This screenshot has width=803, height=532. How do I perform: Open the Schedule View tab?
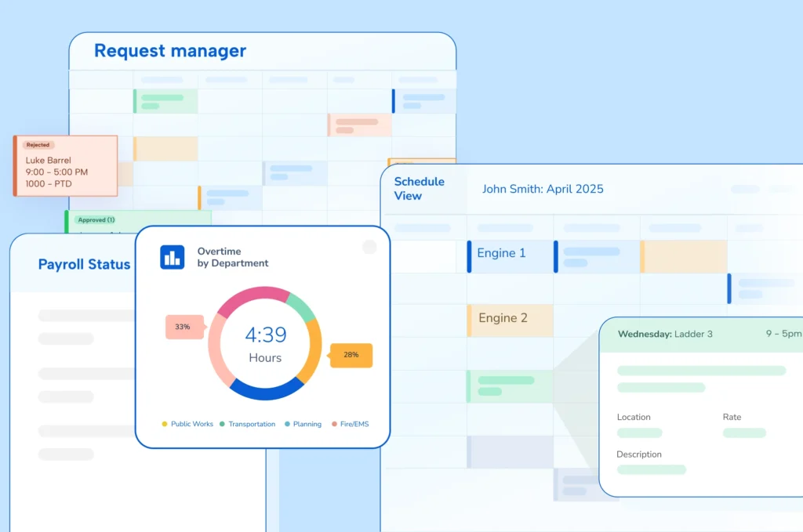pyautogui.click(x=419, y=189)
